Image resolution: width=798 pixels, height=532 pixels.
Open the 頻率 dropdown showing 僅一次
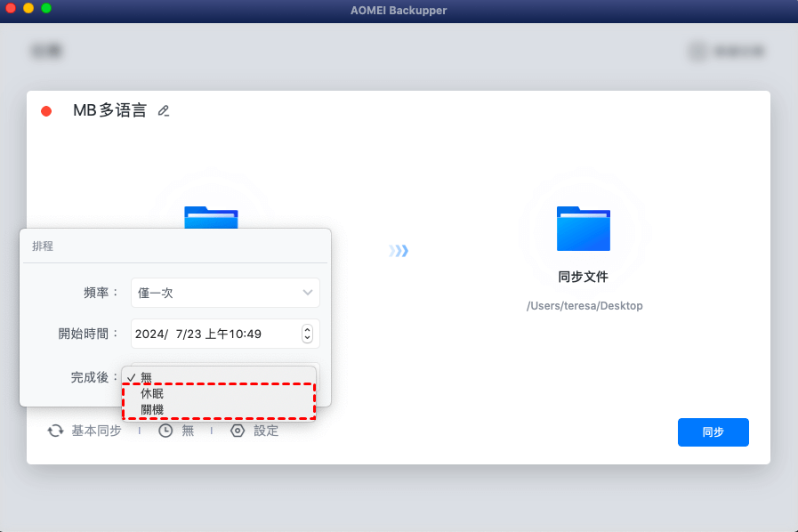coord(225,293)
